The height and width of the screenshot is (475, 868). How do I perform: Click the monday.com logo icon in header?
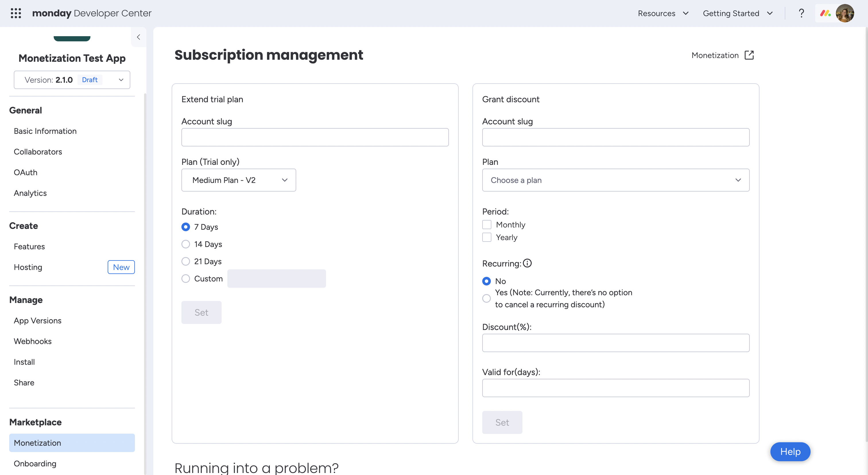pos(825,13)
